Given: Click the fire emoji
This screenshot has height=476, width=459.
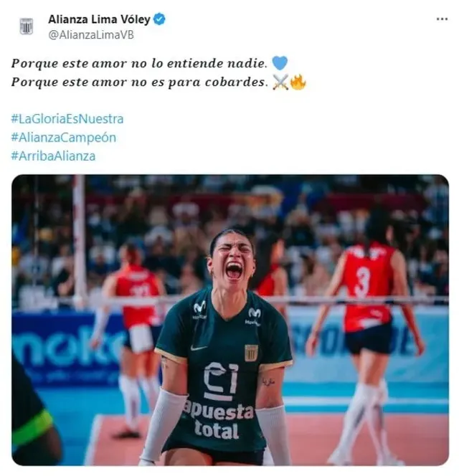Looking at the screenshot, I should tap(298, 82).
